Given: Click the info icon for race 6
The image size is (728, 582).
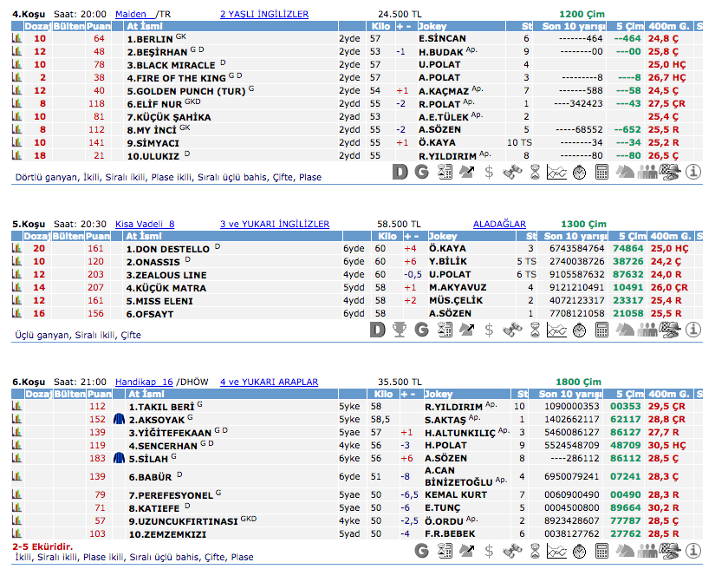Looking at the screenshot, I should (692, 550).
